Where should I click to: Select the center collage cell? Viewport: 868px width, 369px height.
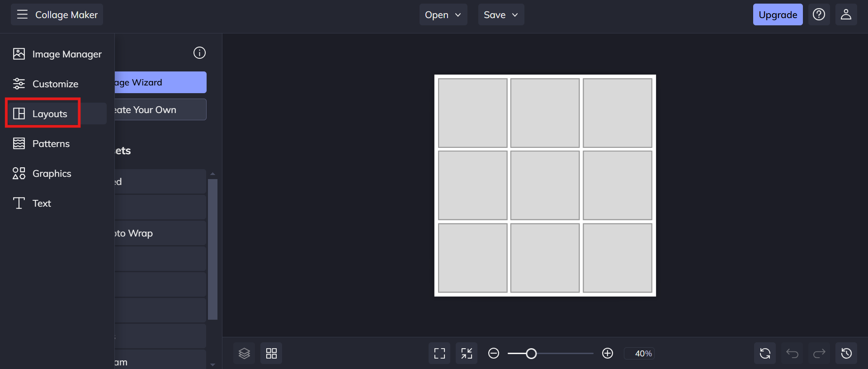[545, 185]
